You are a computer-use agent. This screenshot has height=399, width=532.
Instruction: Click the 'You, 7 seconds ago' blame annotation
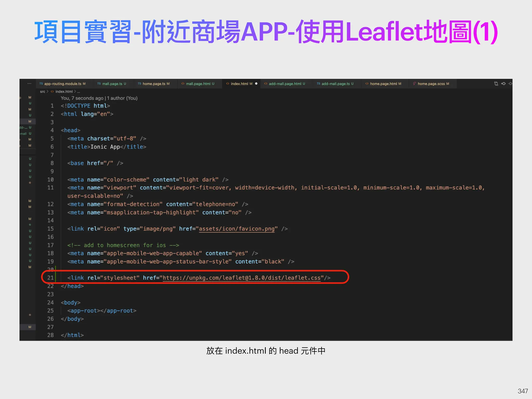click(x=99, y=98)
